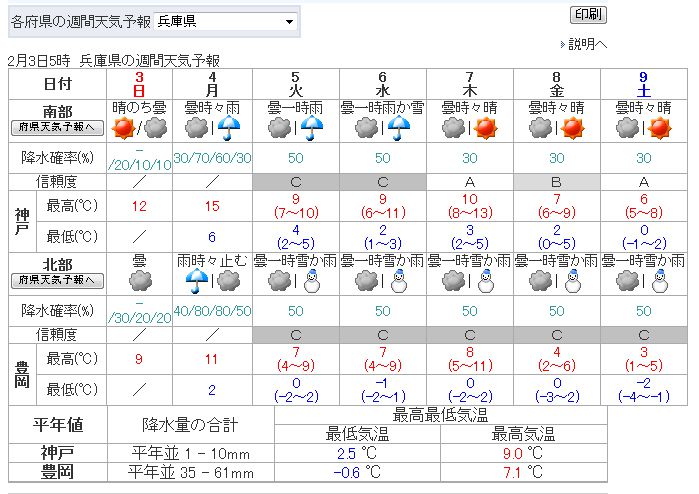699x494 pixels.
Task: Follow the 説明へ link
Action: click(588, 44)
